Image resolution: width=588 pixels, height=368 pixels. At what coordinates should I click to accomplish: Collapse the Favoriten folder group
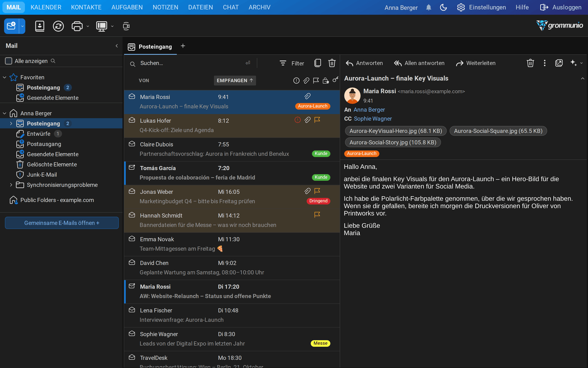point(4,77)
